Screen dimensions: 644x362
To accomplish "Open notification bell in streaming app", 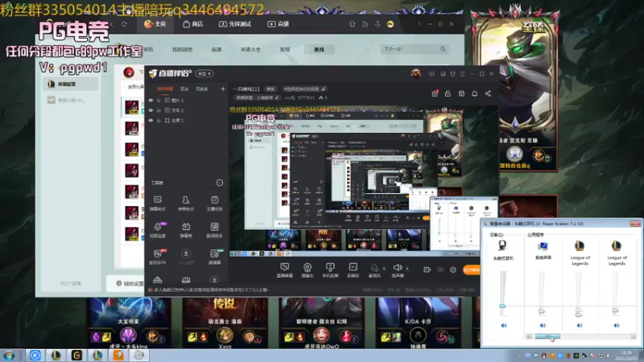I will (x=474, y=93).
